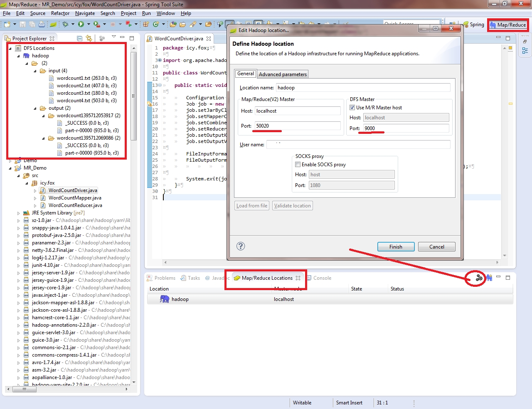Click the Location name input field
Image resolution: width=532 pixels, height=409 pixels.
363,88
